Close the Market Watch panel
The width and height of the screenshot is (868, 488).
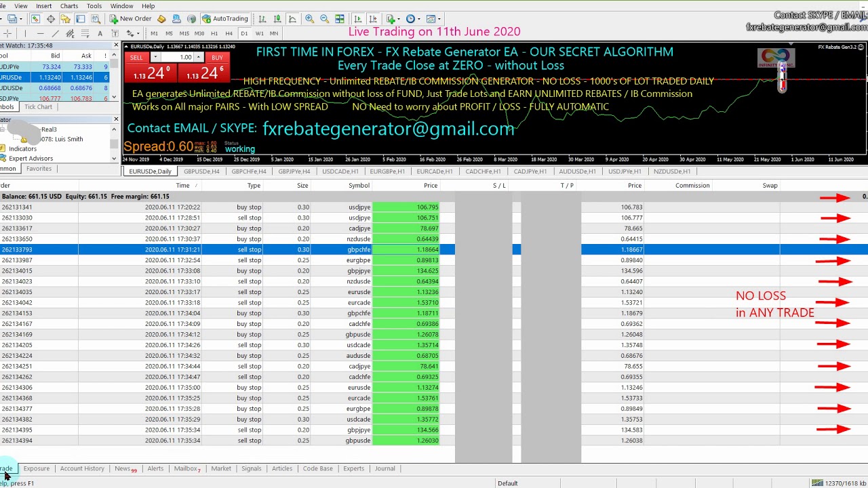pos(116,45)
